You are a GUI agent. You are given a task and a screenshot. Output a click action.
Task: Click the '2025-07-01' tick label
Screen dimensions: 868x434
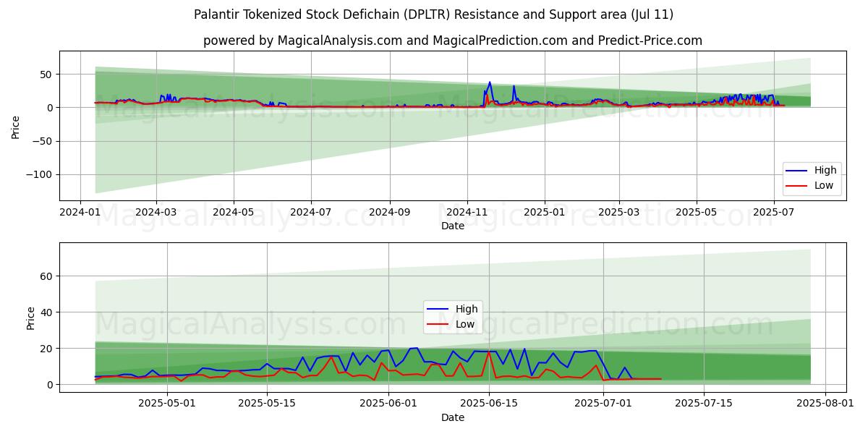click(603, 404)
